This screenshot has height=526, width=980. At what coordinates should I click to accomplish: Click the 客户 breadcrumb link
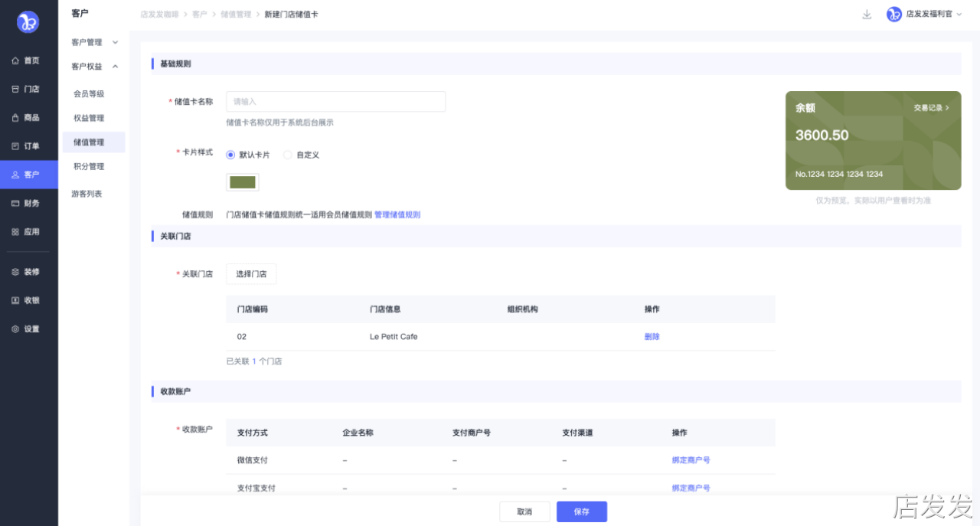(199, 15)
